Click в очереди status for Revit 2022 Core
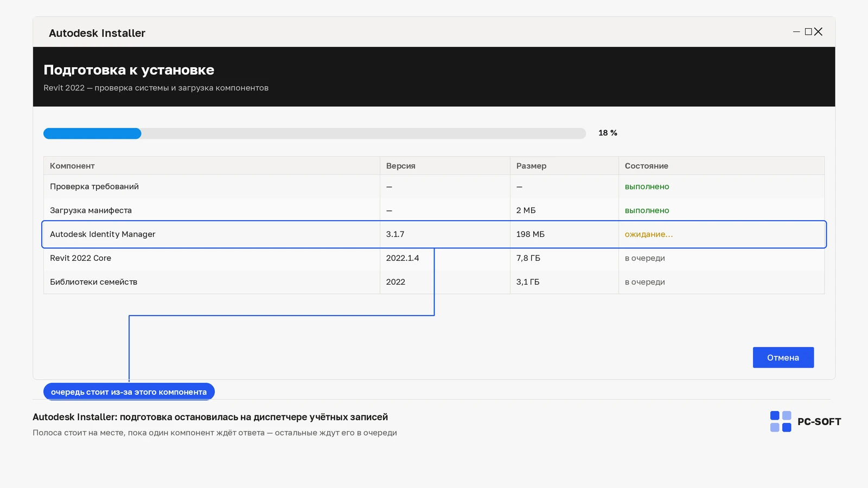 point(645,258)
